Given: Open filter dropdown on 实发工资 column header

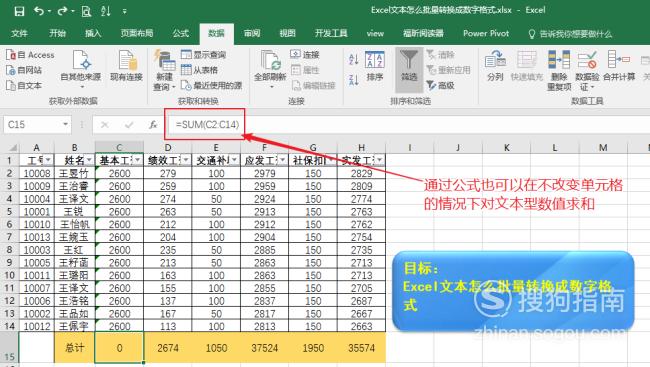Looking at the screenshot, I should point(380,160).
